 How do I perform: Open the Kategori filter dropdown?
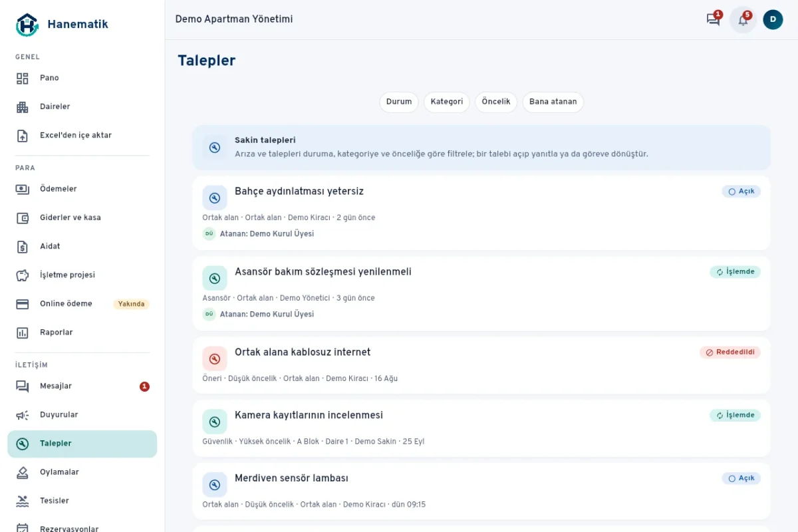coord(447,102)
